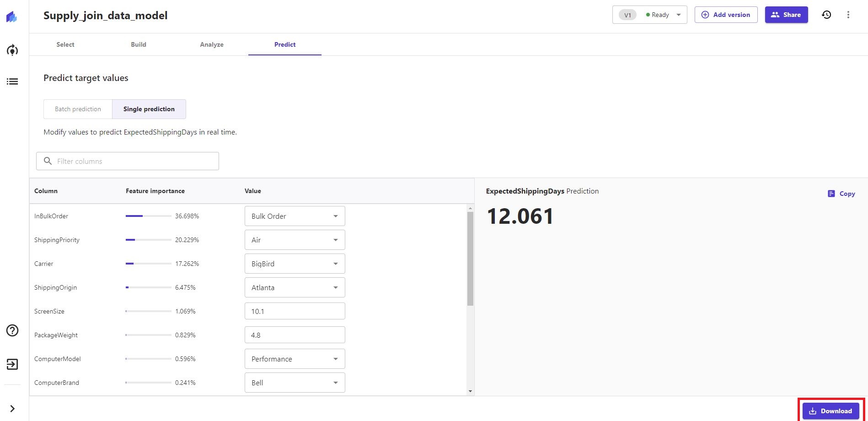Click the Supply_join_data_model title
Viewport: 868px width, 421px height.
pyautogui.click(x=106, y=16)
